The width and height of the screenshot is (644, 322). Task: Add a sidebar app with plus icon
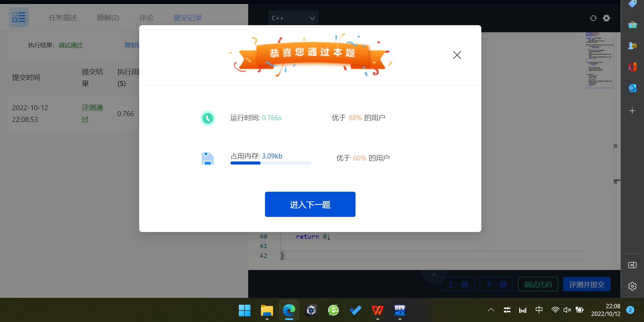click(632, 111)
